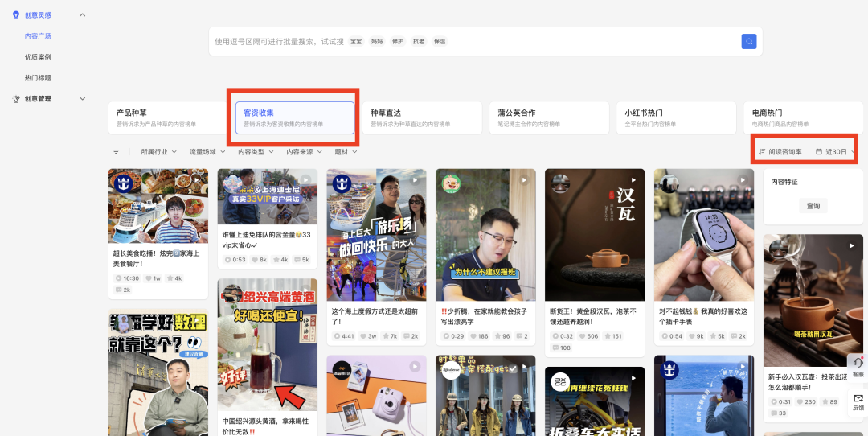Collapse the 创意灵感 sidebar section
This screenshot has width=868, height=436.
[83, 15]
